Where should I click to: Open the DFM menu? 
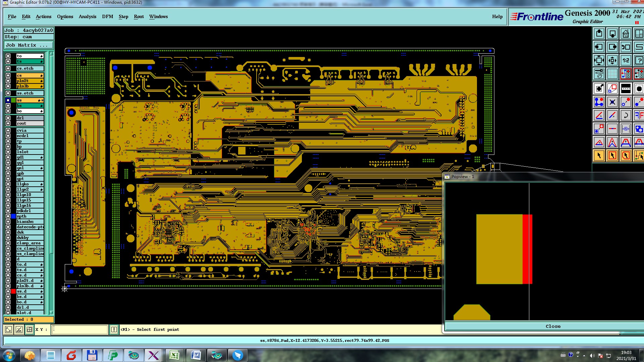[x=107, y=16]
